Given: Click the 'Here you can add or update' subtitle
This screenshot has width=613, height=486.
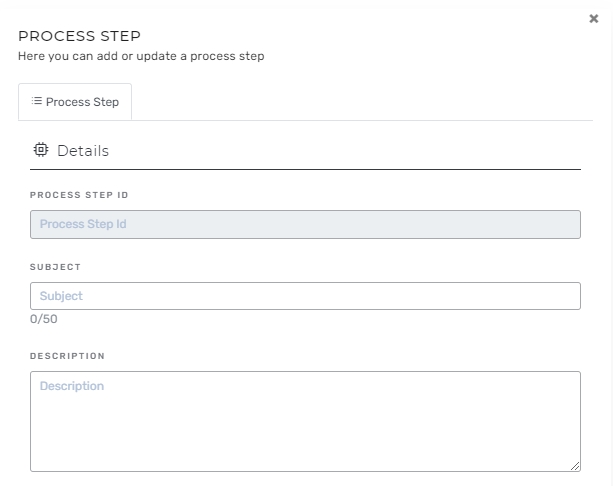Looking at the screenshot, I should 141,56.
